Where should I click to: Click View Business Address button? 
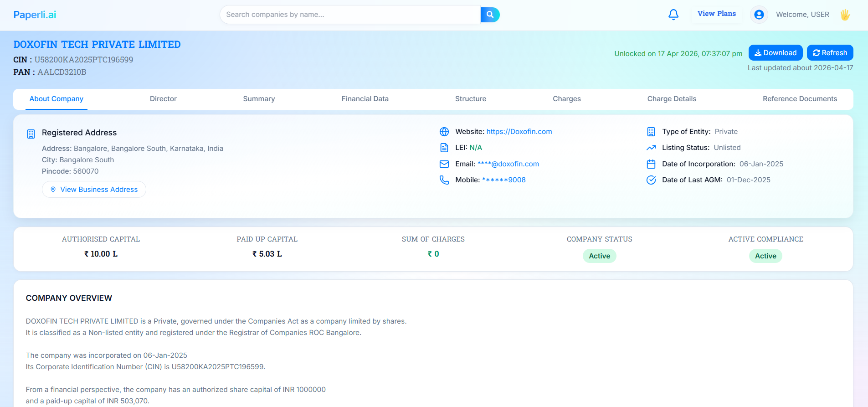pyautogui.click(x=94, y=190)
